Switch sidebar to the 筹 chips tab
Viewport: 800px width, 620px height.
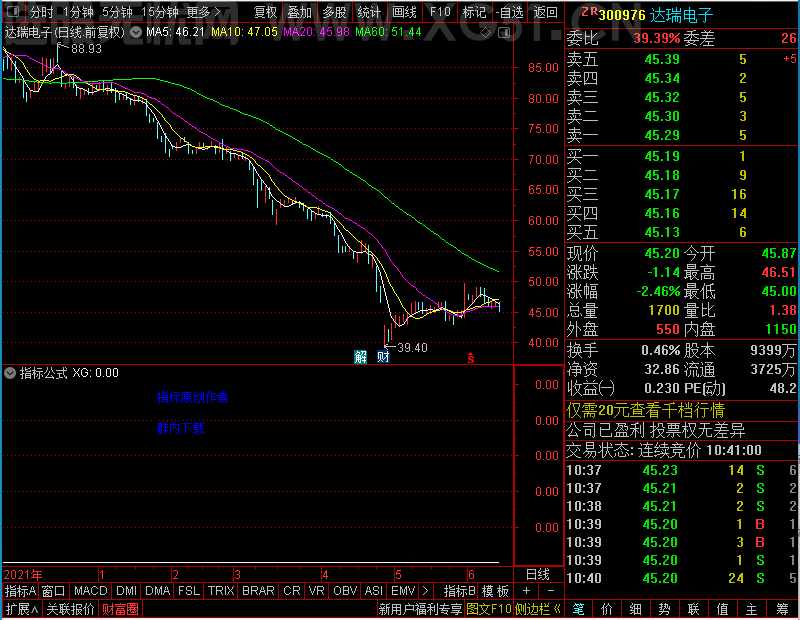tap(782, 609)
